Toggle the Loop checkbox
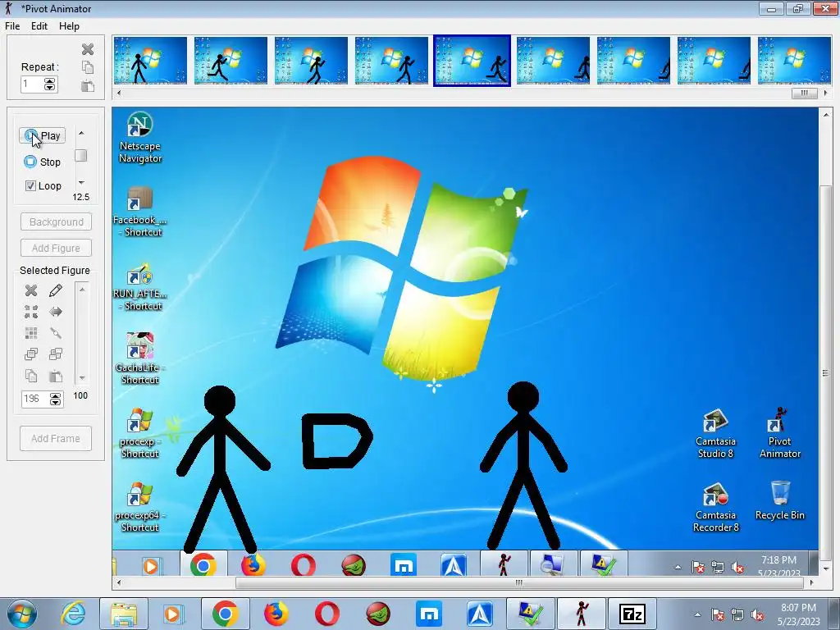This screenshot has width=840, height=630. click(x=30, y=186)
